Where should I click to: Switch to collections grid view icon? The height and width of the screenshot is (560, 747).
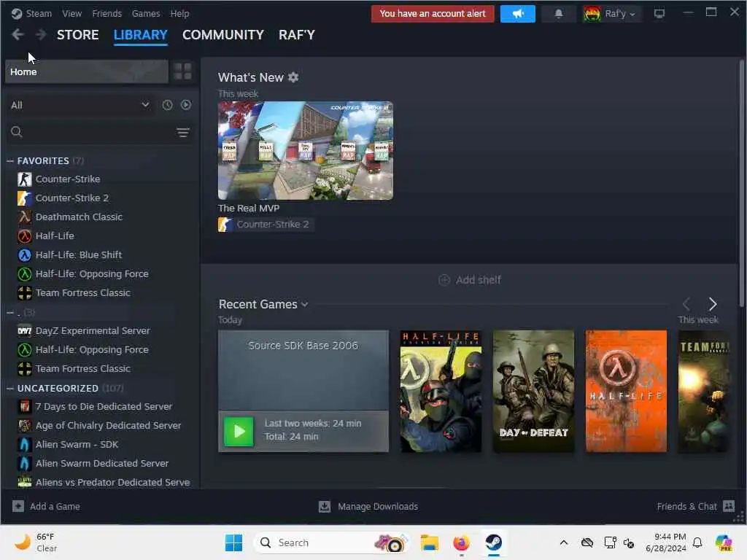pos(183,71)
